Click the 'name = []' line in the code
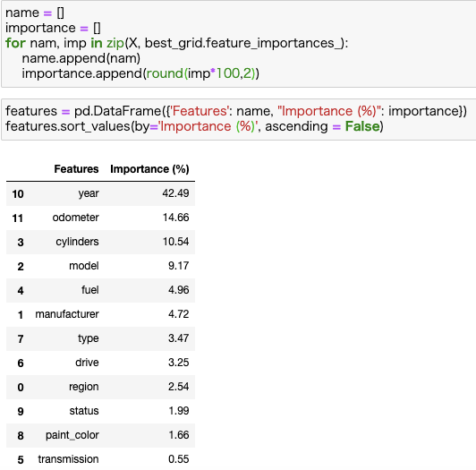The height and width of the screenshot is (470, 476). 35,13
